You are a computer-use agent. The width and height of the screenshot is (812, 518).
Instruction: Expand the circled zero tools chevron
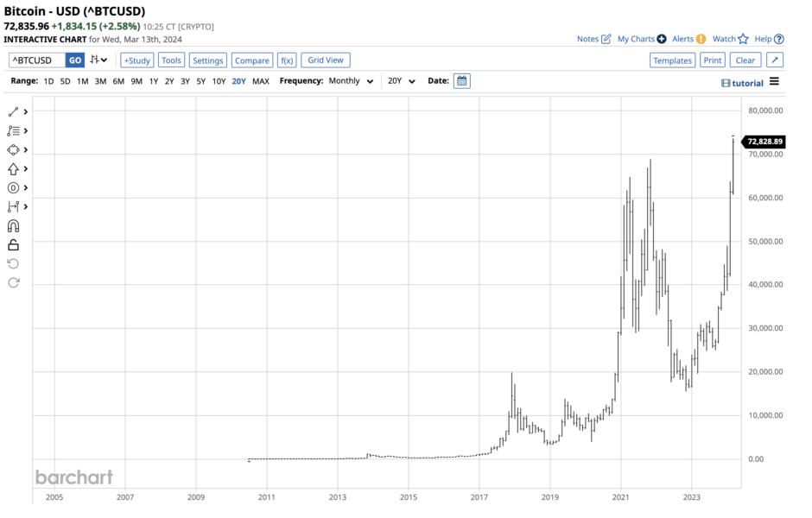[x=25, y=188]
